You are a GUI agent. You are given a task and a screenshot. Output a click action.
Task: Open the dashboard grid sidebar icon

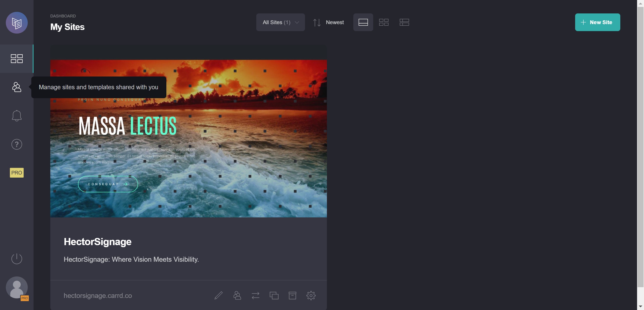click(x=17, y=59)
